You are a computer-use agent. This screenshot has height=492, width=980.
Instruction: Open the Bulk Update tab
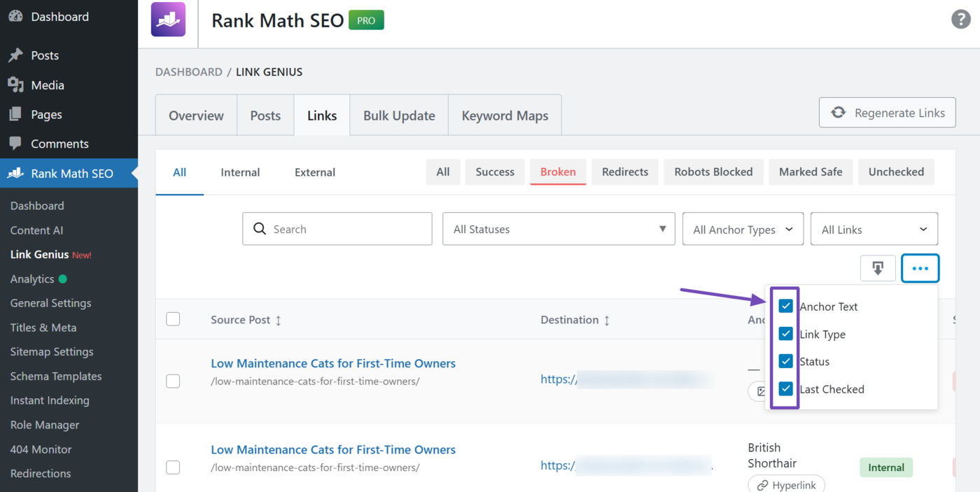[x=399, y=115]
